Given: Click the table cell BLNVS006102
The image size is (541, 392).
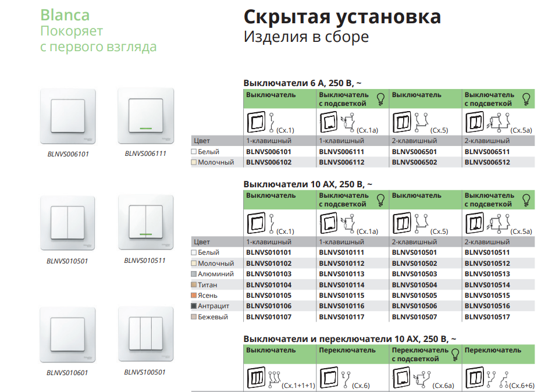Looking at the screenshot, I should click(269, 162).
